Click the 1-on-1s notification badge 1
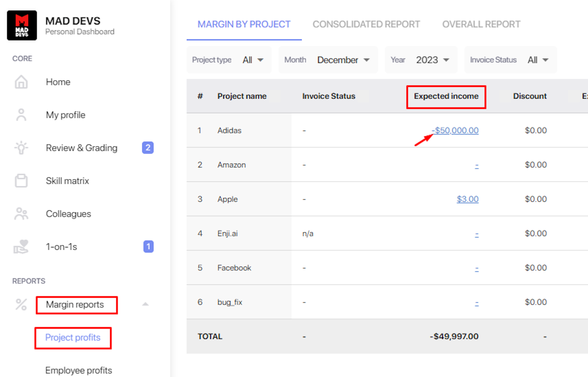Screen dimensions: 588x377 tap(148, 247)
